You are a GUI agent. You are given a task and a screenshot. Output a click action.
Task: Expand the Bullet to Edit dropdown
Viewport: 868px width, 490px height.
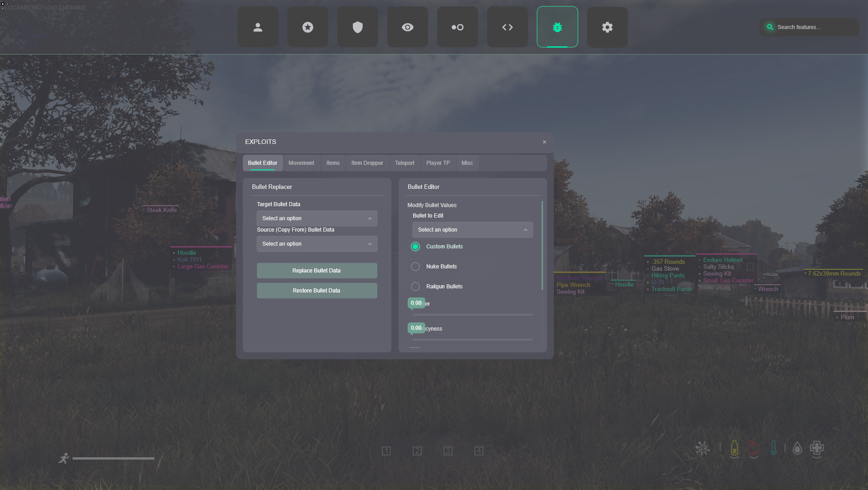pos(472,230)
